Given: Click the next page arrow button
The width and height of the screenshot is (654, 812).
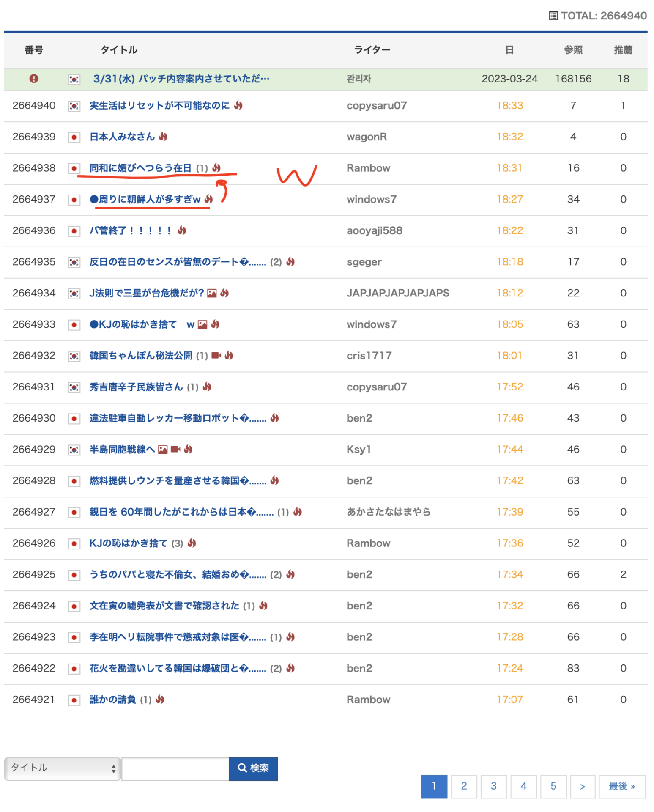Looking at the screenshot, I should (583, 786).
